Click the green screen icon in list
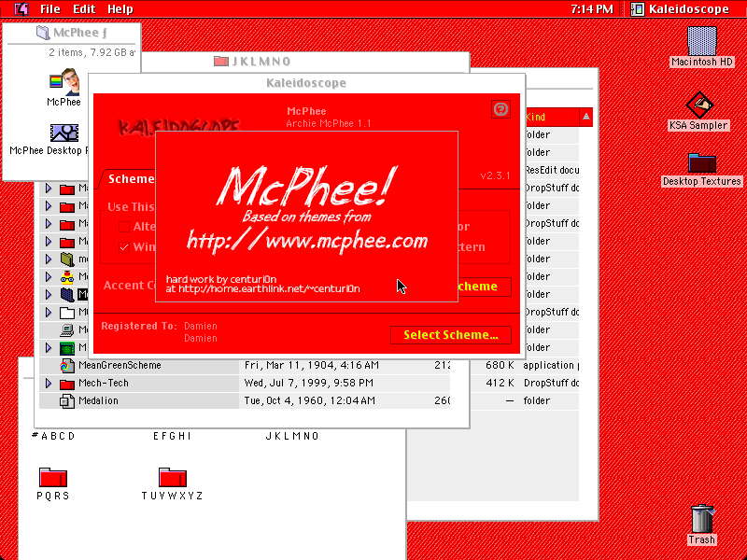The image size is (747, 560). [x=67, y=348]
